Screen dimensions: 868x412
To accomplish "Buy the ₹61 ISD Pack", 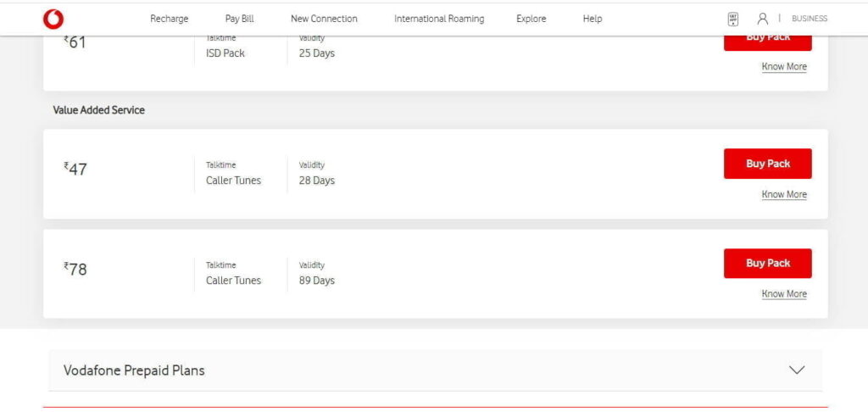I will 768,43.
